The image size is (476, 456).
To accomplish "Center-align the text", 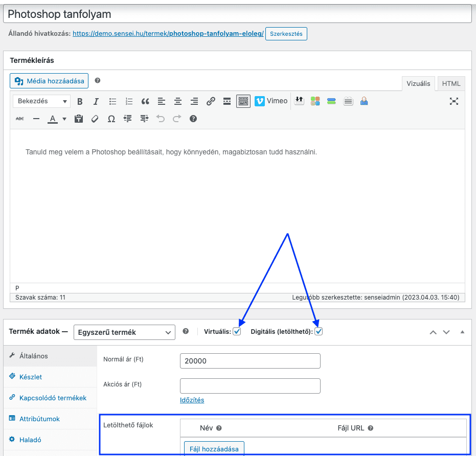I will point(178,101).
